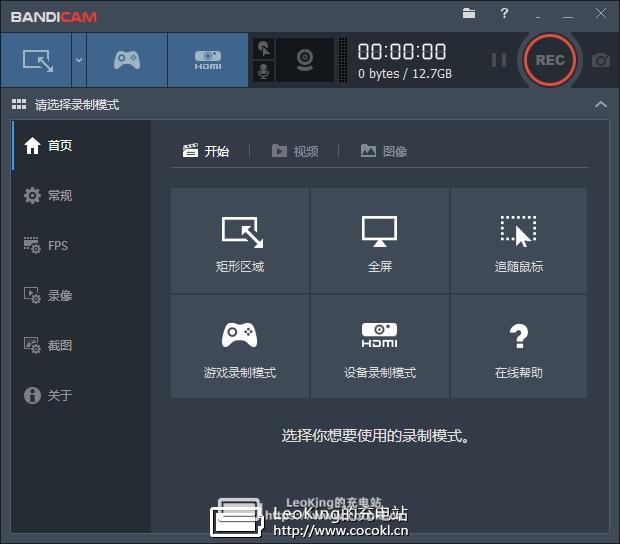Image resolution: width=620 pixels, height=544 pixels.
Task: Choose the 设备录制模式 tile
Action: [380, 346]
